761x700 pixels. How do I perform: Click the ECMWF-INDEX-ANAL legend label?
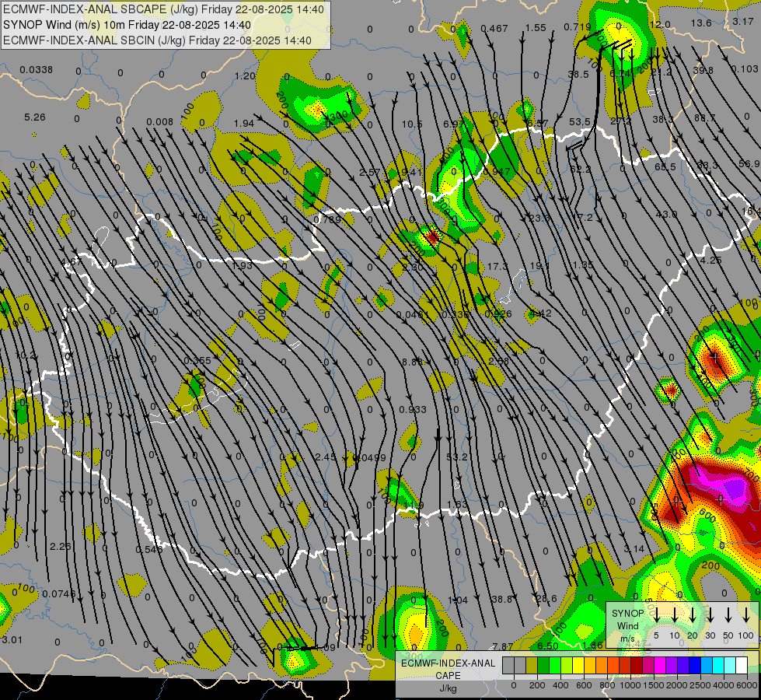[x=448, y=663]
